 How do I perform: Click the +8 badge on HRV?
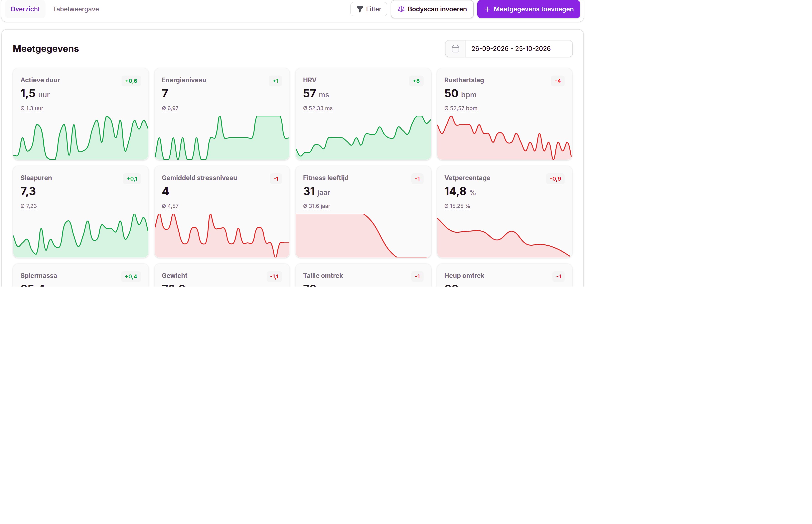coord(416,81)
